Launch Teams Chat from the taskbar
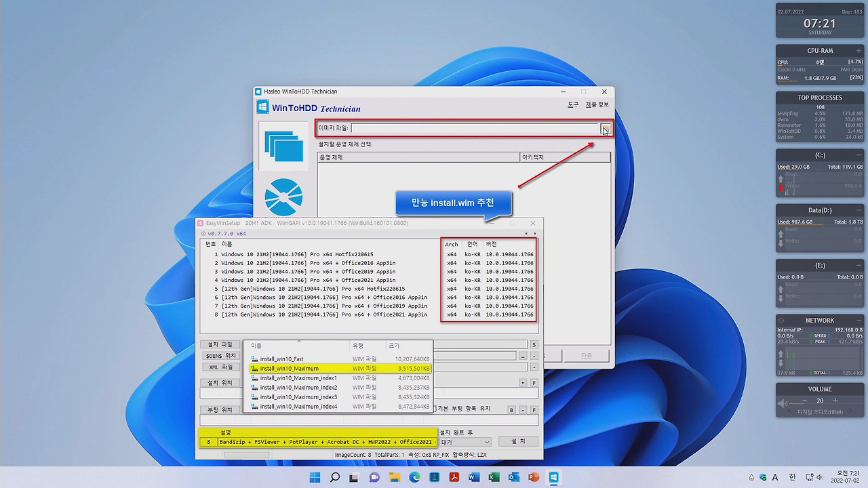 point(374,477)
